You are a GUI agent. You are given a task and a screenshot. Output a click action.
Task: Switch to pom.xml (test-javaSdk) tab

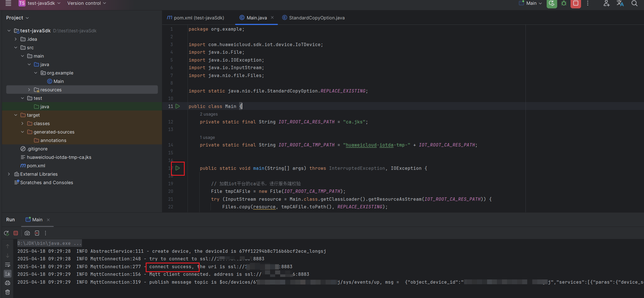196,18
